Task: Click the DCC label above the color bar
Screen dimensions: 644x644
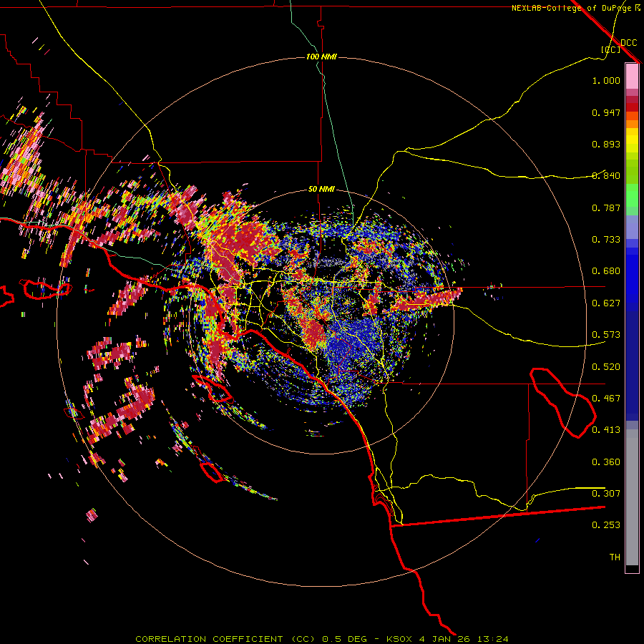Action: pyautogui.click(x=628, y=43)
